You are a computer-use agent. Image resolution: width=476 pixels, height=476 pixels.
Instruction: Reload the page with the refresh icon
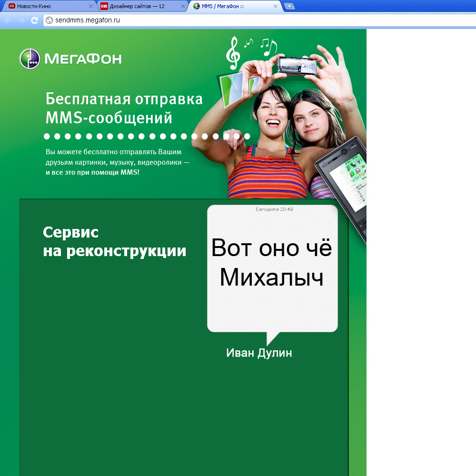coord(34,20)
